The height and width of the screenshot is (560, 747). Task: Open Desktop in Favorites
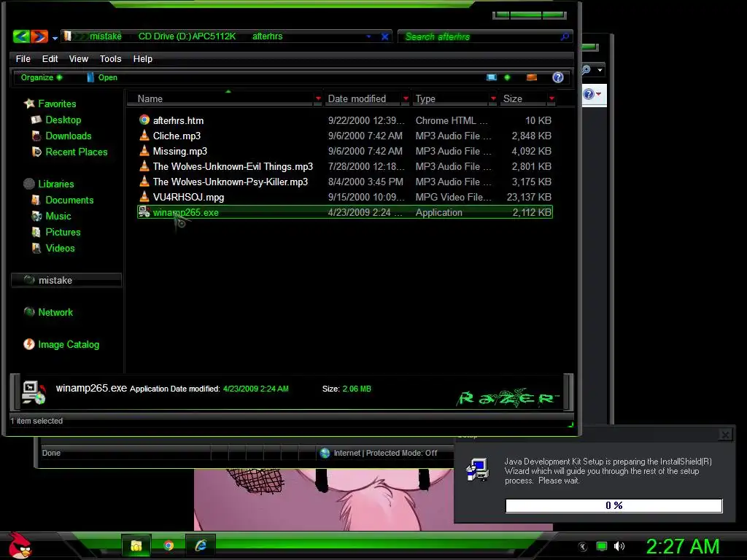(x=63, y=120)
